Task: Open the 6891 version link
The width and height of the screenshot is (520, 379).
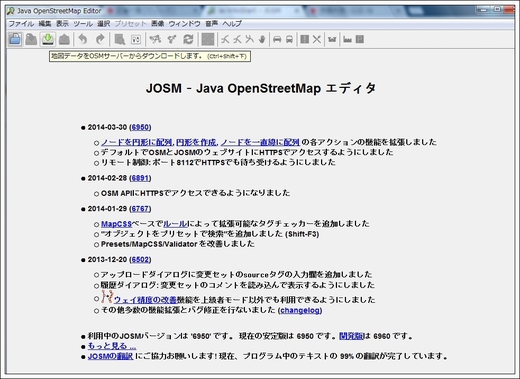Action: click(x=140, y=178)
